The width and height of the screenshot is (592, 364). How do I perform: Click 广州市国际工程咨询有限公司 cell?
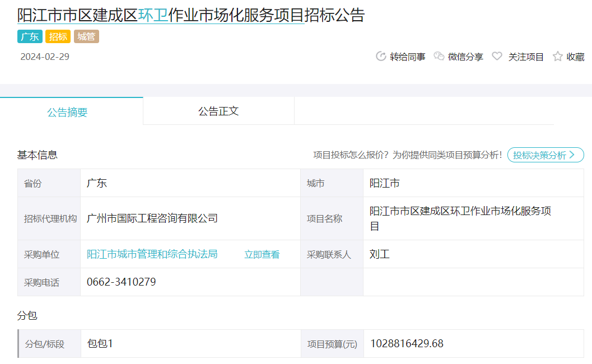pos(190,218)
